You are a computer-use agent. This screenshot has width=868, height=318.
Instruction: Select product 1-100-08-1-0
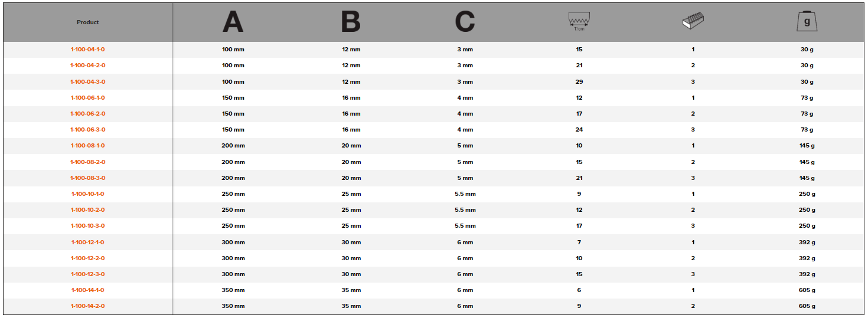tap(87, 146)
